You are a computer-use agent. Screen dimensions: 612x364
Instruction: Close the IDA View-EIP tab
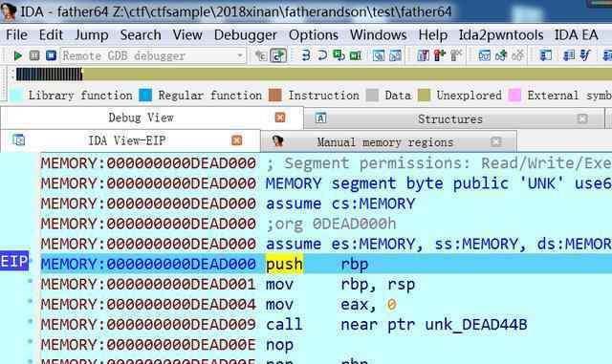[236, 140]
